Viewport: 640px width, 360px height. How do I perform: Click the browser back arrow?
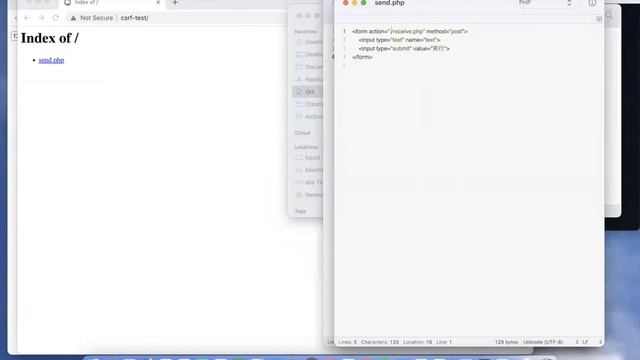pyautogui.click(x=27, y=18)
